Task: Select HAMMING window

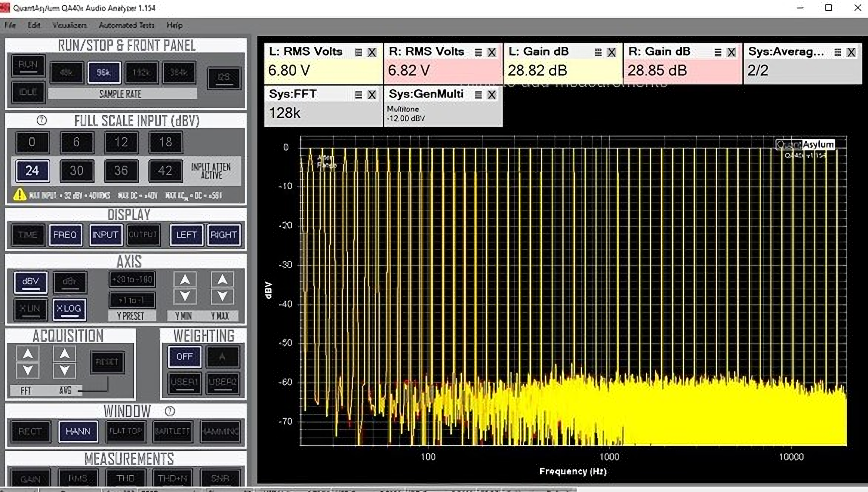Action: (x=220, y=431)
